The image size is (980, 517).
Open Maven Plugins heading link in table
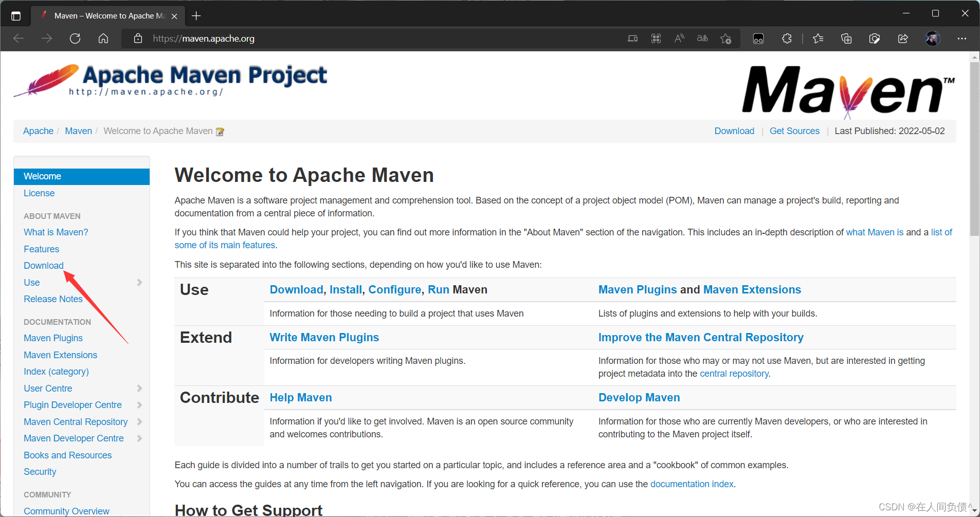click(x=638, y=290)
